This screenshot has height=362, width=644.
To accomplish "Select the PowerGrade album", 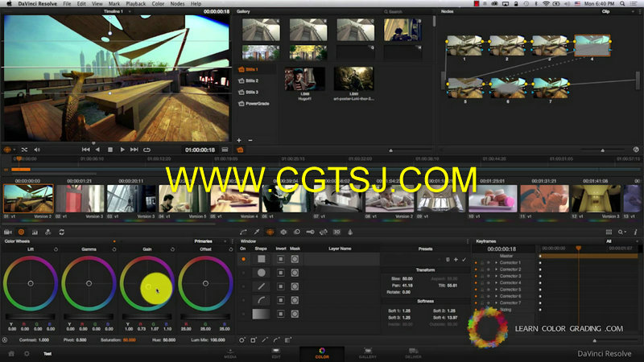I will tap(254, 104).
